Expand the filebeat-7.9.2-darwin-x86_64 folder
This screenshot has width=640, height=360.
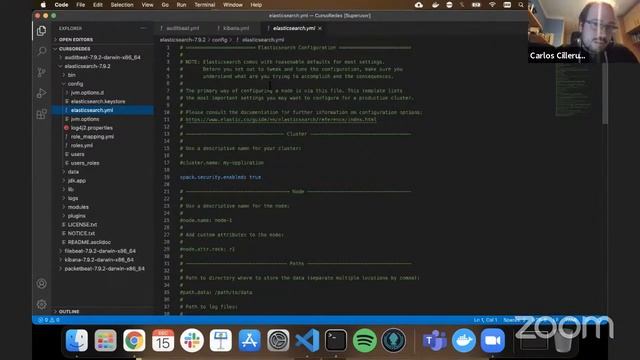click(x=100, y=251)
